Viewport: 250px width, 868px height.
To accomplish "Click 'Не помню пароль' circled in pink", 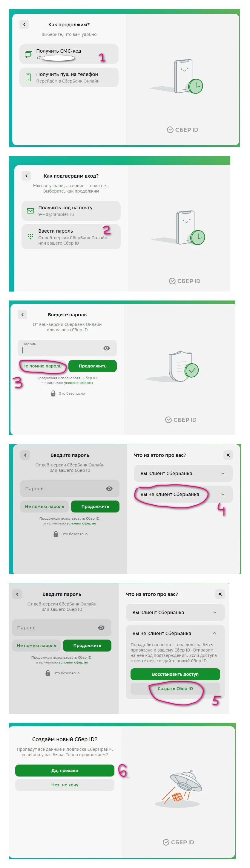I will click(x=42, y=366).
